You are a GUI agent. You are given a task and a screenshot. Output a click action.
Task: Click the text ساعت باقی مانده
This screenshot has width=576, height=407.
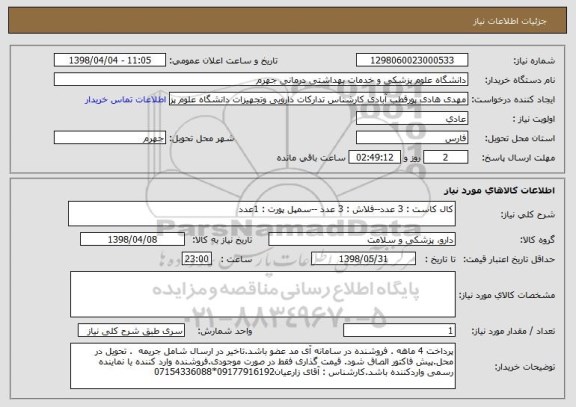click(311, 158)
